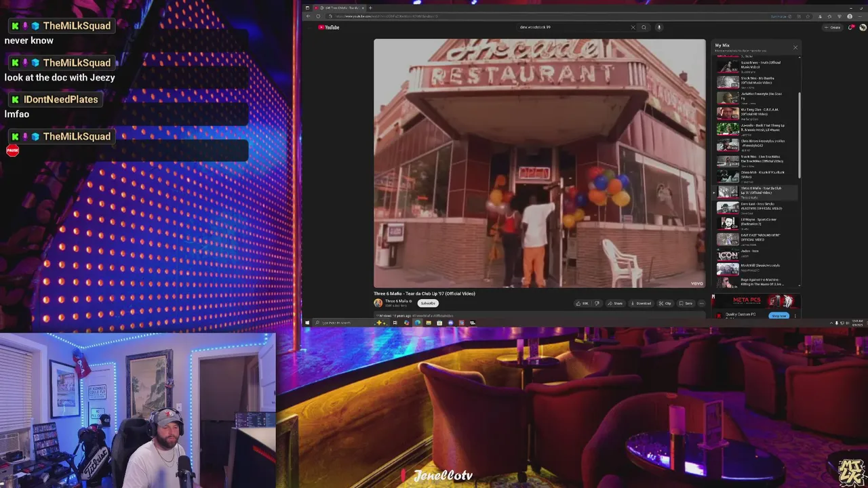Play Crime Mob - Knuck If You Buck

pos(756,176)
